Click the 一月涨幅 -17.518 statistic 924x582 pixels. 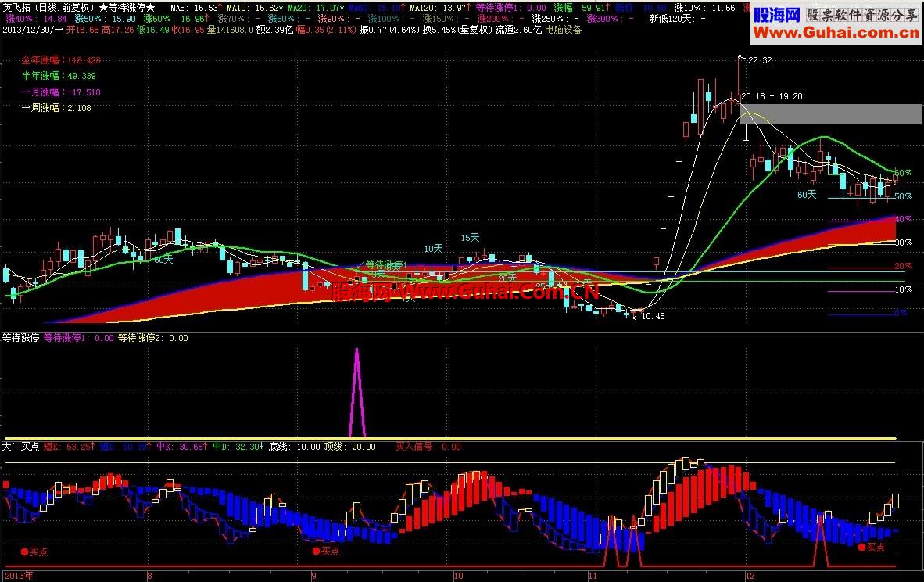tap(61, 92)
